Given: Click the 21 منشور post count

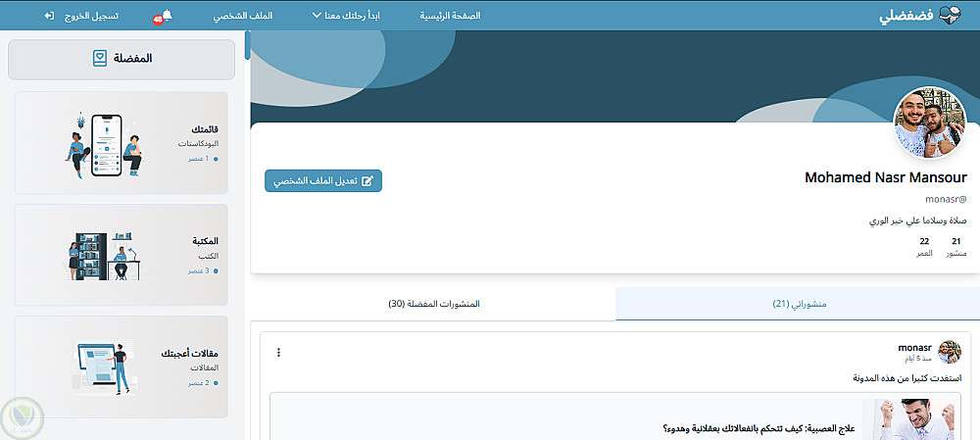Looking at the screenshot, I should pyautogui.click(x=956, y=248).
